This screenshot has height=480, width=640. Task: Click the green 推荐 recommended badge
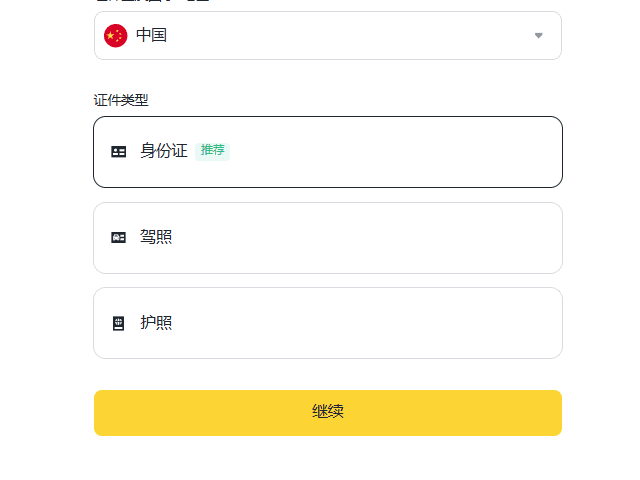212,151
